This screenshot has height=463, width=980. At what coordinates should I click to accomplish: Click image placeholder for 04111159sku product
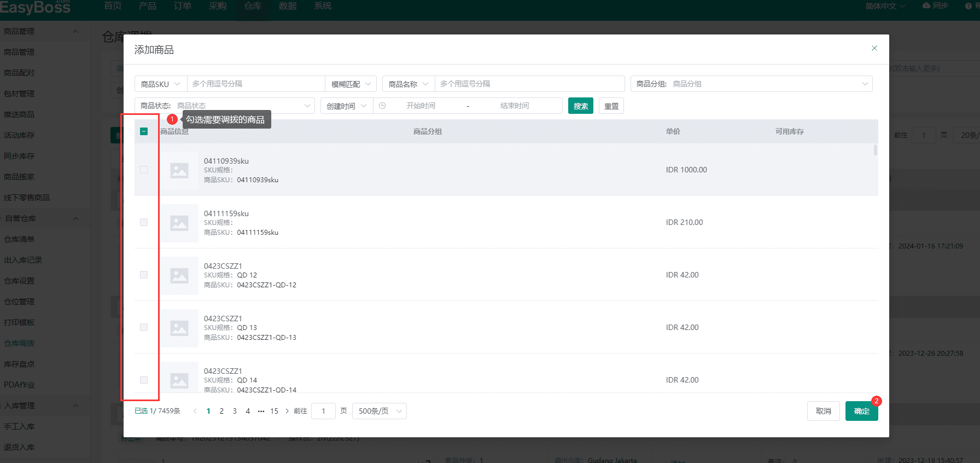(179, 223)
